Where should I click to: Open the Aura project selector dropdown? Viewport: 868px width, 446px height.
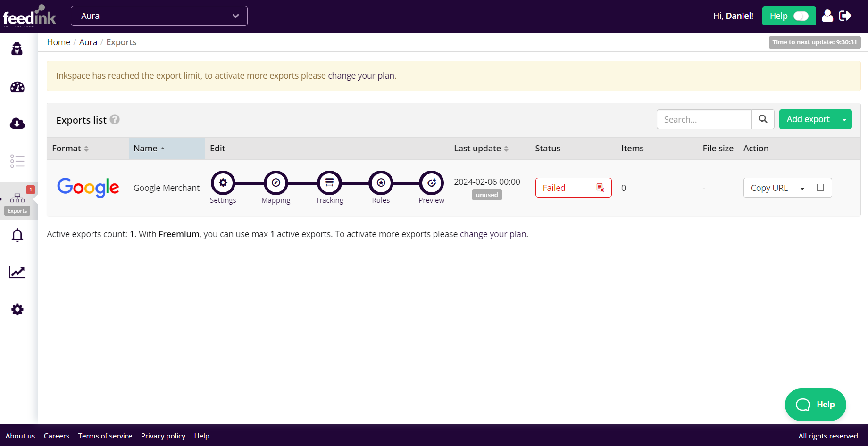point(159,16)
